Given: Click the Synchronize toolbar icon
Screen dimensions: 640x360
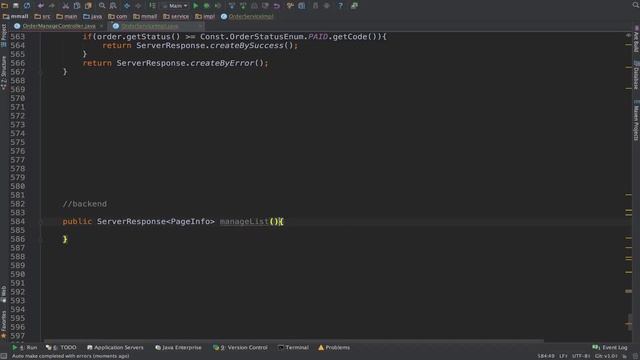Looking at the screenshot, I should click(x=27, y=6).
